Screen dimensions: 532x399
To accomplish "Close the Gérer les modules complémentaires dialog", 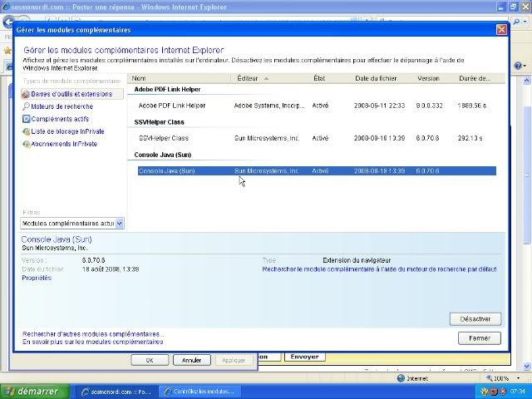I will click(501, 30).
